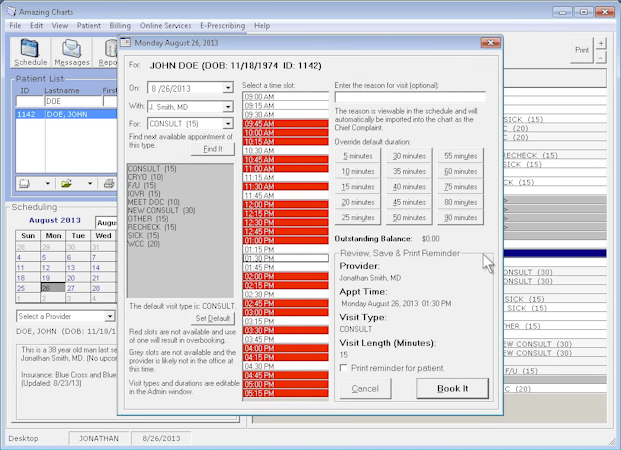Open the Select a Provider dropdown

pyautogui.click(x=110, y=316)
